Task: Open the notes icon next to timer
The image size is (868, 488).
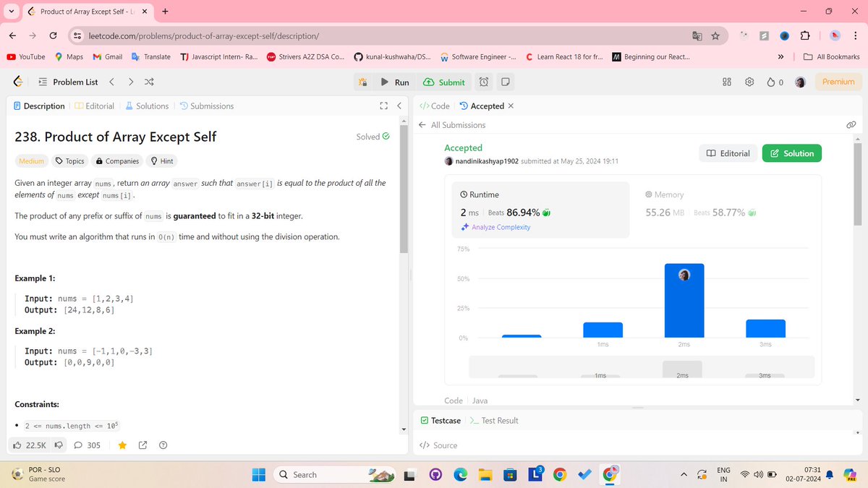Action: click(x=506, y=82)
